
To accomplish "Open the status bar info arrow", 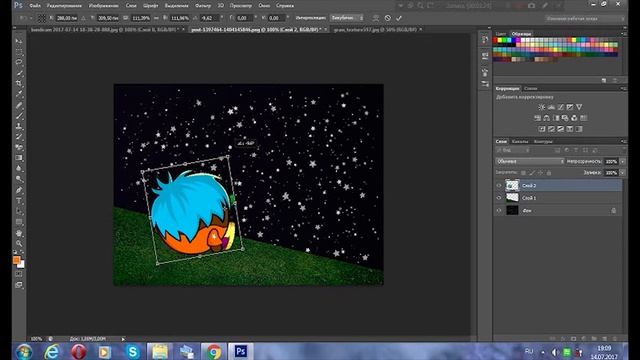I will pos(123,339).
